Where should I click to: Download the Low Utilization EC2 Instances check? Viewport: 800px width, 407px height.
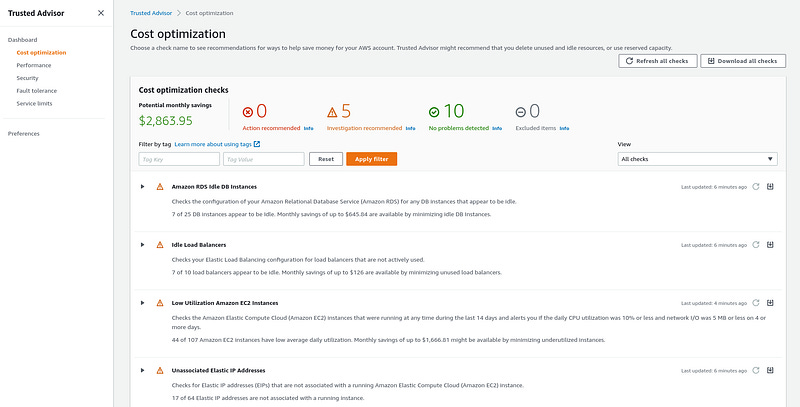pos(770,303)
